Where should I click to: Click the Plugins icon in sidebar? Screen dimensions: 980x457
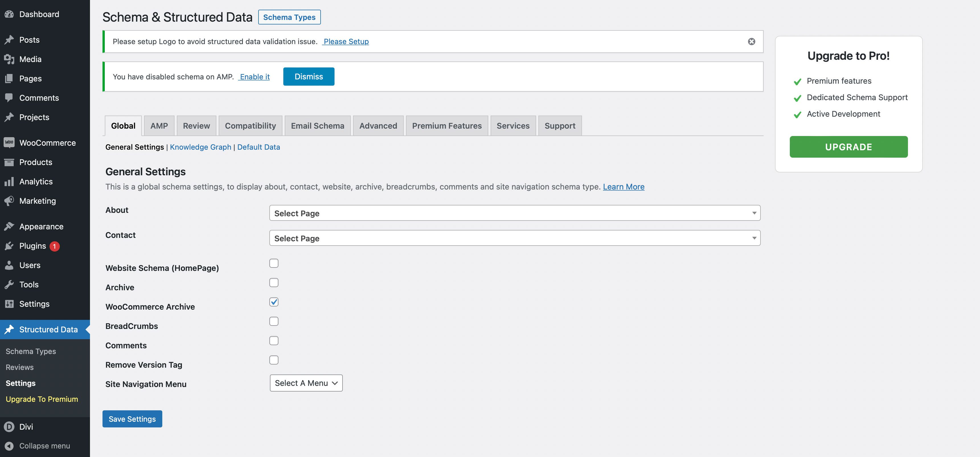[x=9, y=245]
